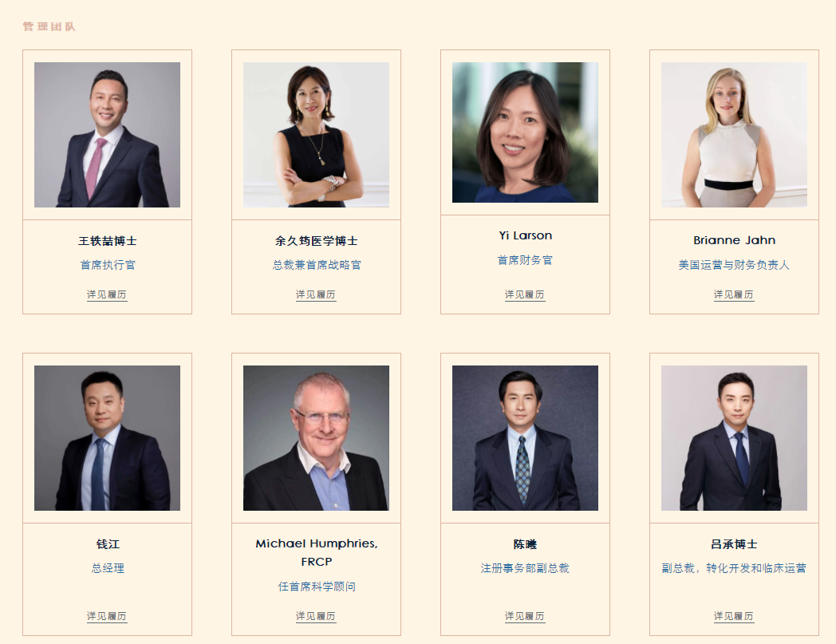The width and height of the screenshot is (836, 644).
Task: Open 吕承博士's 详见履历 link
Action: point(734,616)
